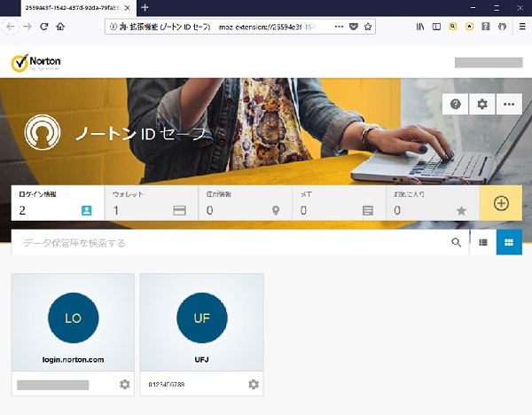
Task: Open Norton ID Safe help
Action: (456, 104)
